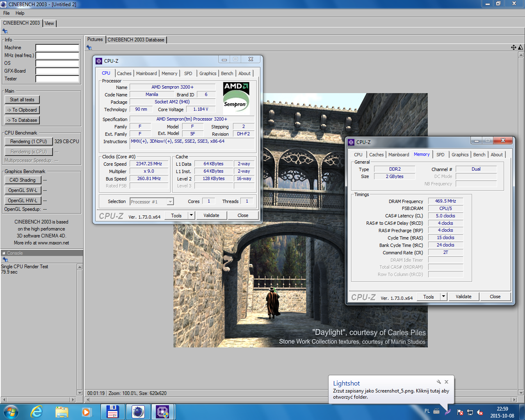Open Memory tab in left CPU-Z window
This screenshot has width=525, height=420.
pyautogui.click(x=169, y=73)
